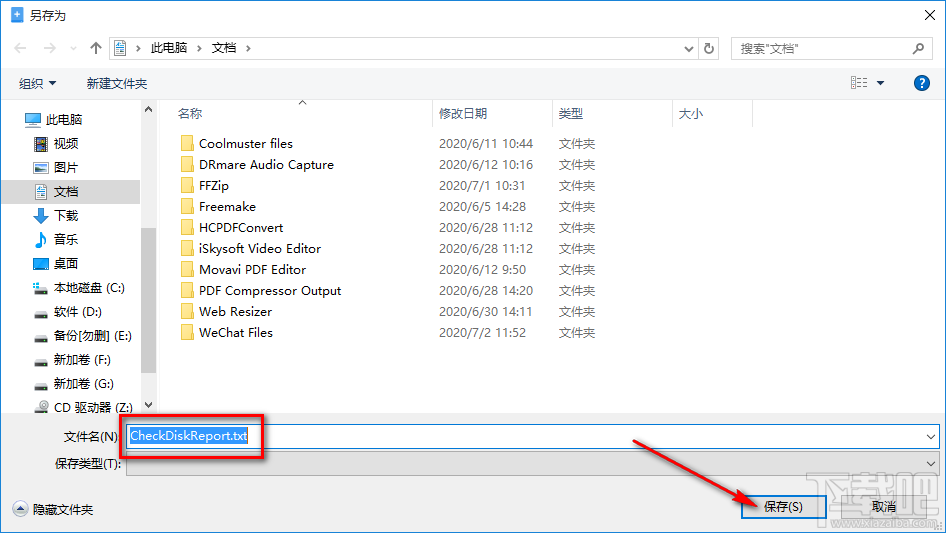
Task: Select 文档 in the address path
Action: pos(224,48)
